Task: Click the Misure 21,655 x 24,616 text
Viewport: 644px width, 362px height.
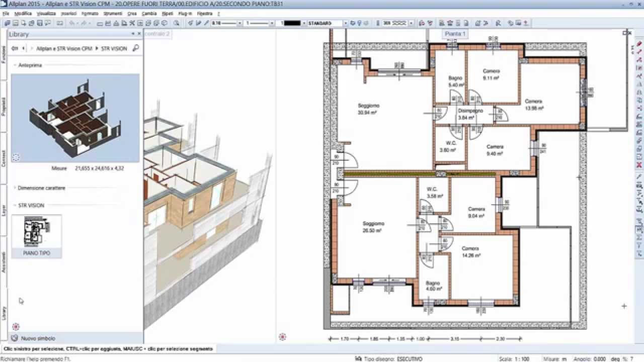Action: (x=88, y=168)
